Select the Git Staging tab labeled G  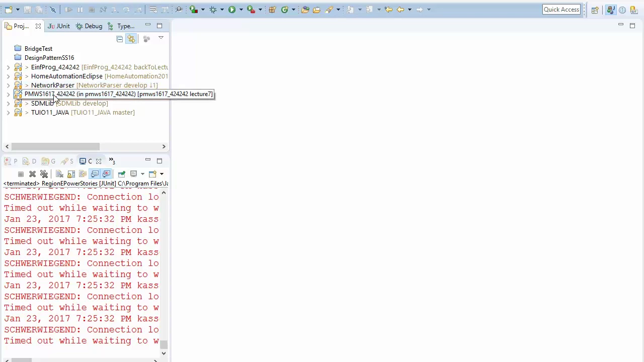tap(49, 161)
